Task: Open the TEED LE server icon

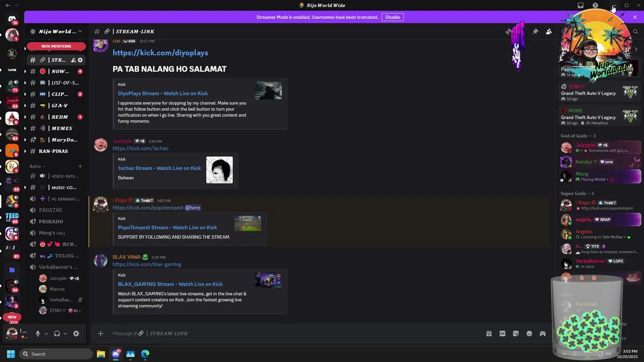Action: 12,218
